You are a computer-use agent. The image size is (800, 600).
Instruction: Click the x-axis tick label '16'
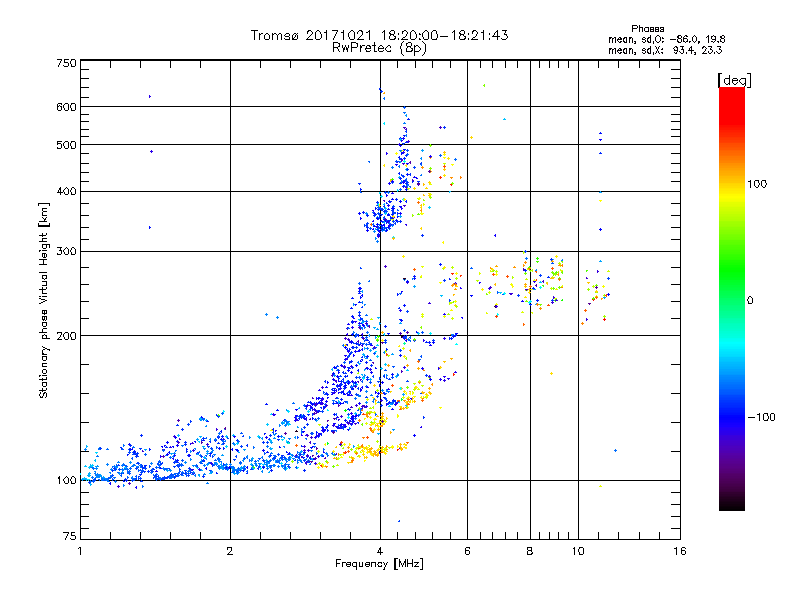point(680,551)
